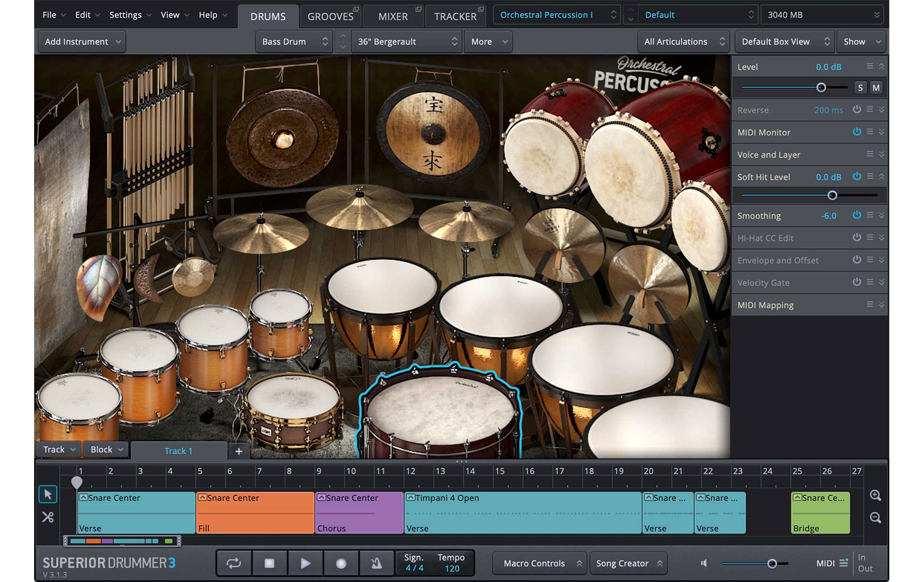Screen dimensions: 924x582
Task: Enable Velocity Gate power toggle
Action: pyautogui.click(x=856, y=282)
